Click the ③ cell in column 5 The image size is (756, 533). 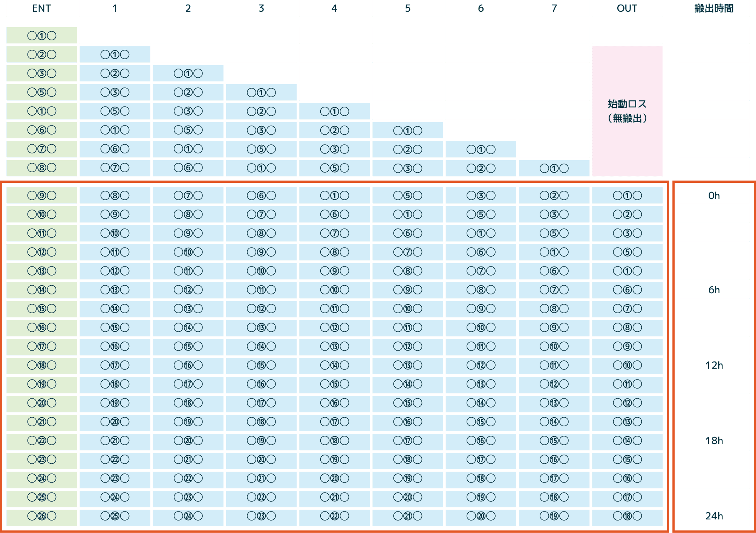click(x=408, y=168)
